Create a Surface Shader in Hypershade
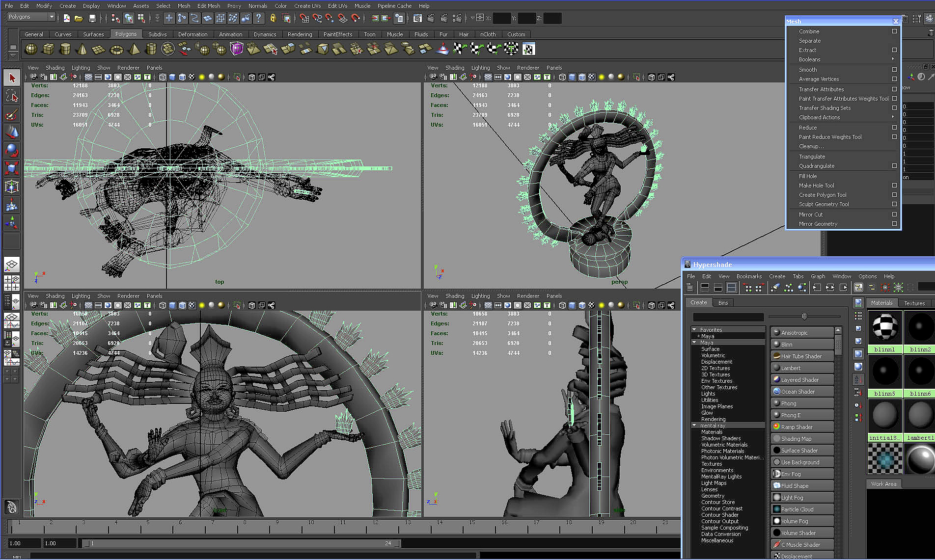This screenshot has width=935, height=560. (x=802, y=451)
